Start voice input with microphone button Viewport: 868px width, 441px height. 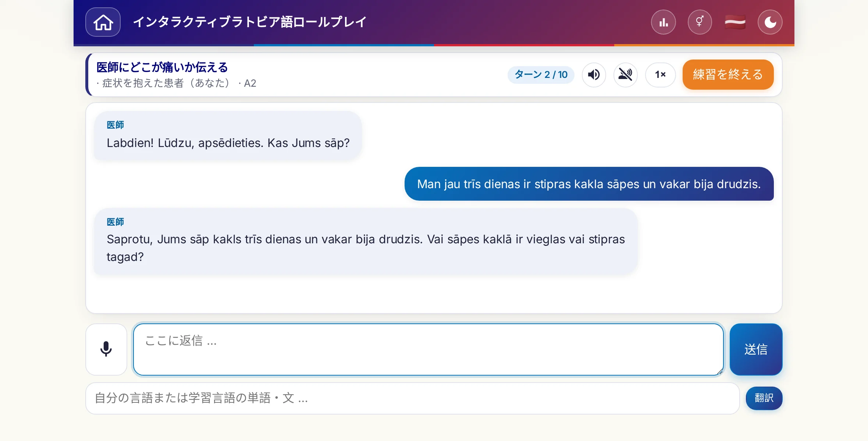coord(106,349)
